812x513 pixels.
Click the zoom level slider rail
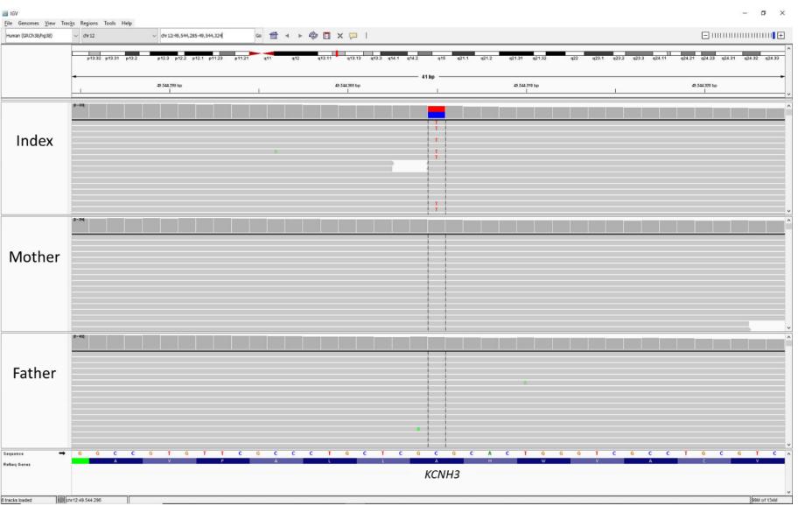pyautogui.click(x=743, y=35)
